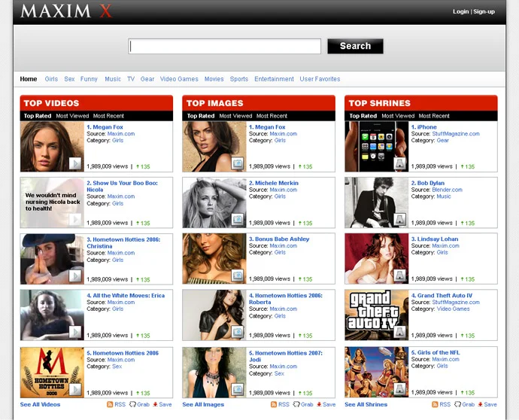519x420 pixels.
Task: Switch Top Videos to Most Recent
Action: pyautogui.click(x=108, y=116)
